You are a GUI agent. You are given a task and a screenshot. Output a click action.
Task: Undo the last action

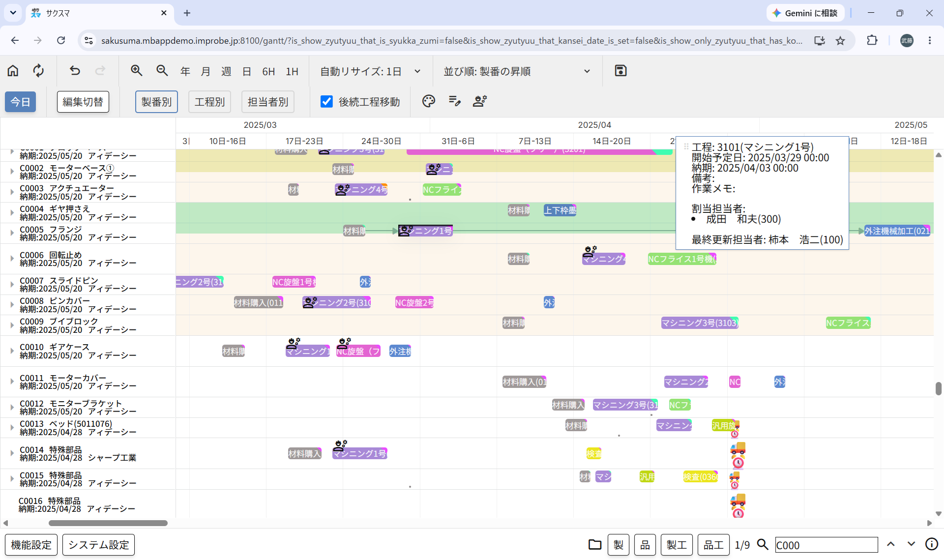(75, 71)
